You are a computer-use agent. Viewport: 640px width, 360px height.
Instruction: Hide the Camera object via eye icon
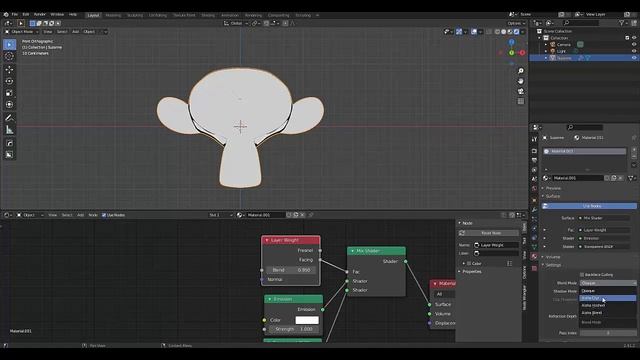click(634, 44)
